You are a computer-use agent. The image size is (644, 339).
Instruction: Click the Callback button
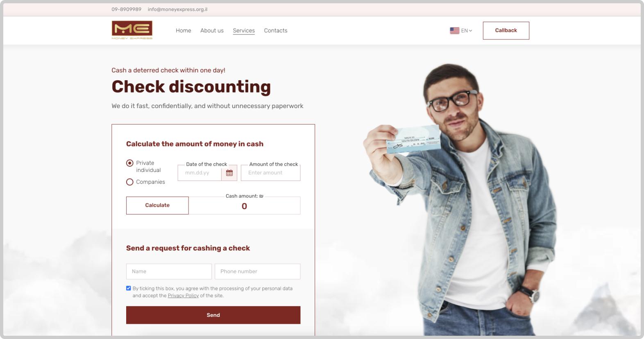click(x=506, y=31)
